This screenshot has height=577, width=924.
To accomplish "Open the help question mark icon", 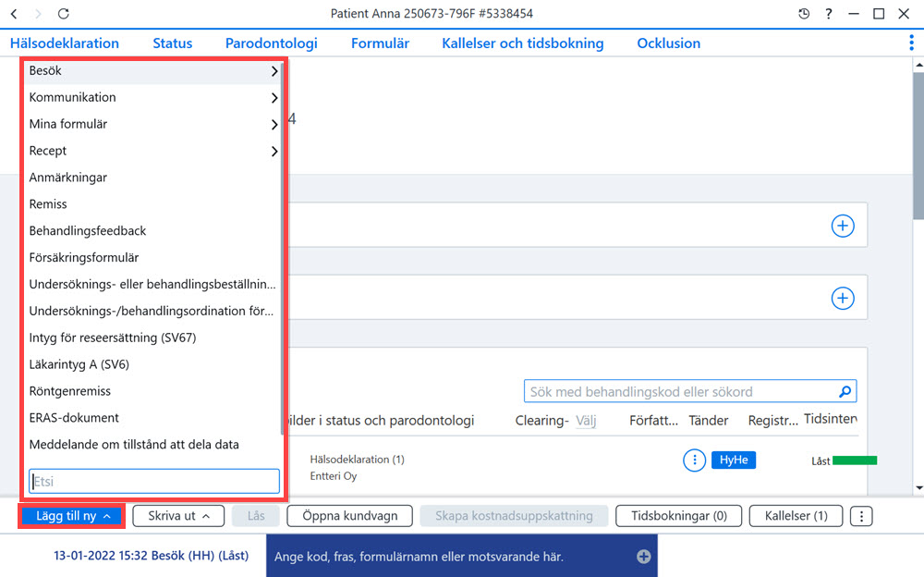I will [829, 14].
